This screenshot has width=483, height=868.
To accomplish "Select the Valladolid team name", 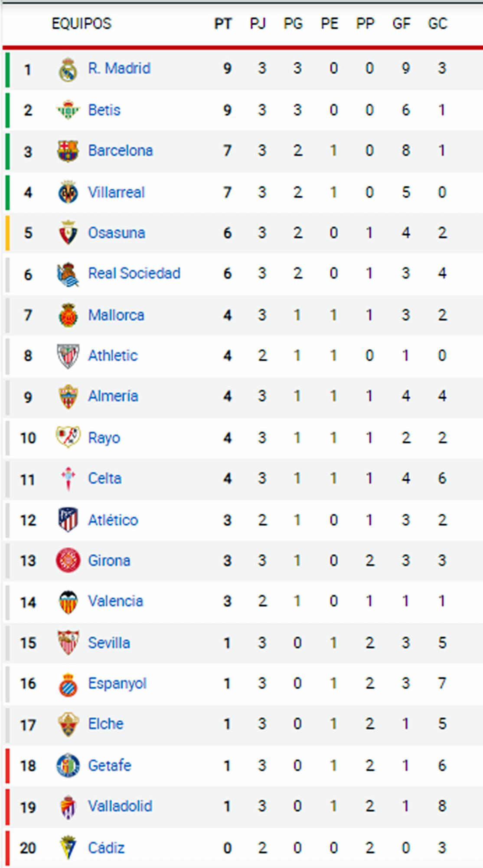I will click(120, 806).
